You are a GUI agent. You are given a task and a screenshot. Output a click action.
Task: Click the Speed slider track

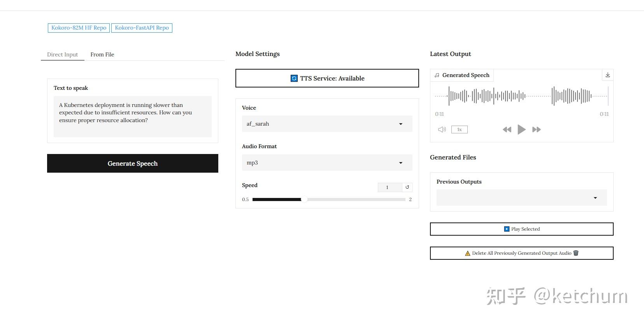(x=350, y=199)
